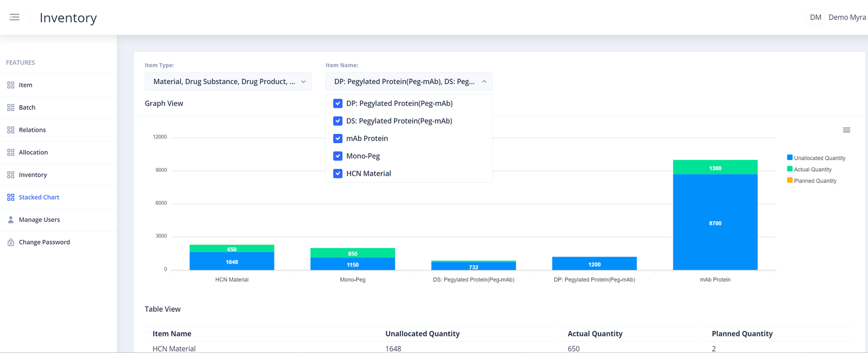Click the Batch sidebar grid icon
The height and width of the screenshot is (353, 868).
point(11,107)
